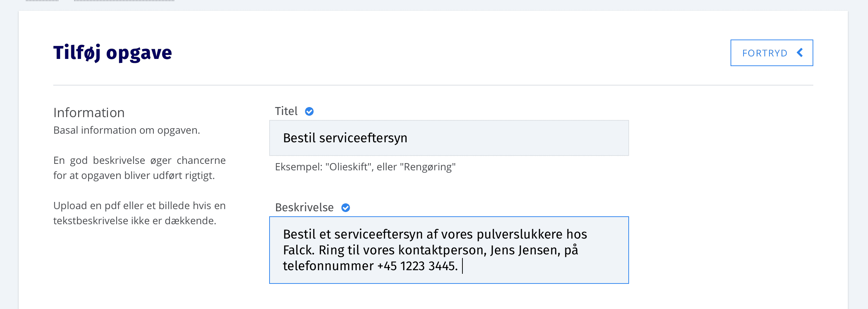Click the chevron arrow icon inside FORTRYD
The image size is (868, 309).
click(800, 53)
